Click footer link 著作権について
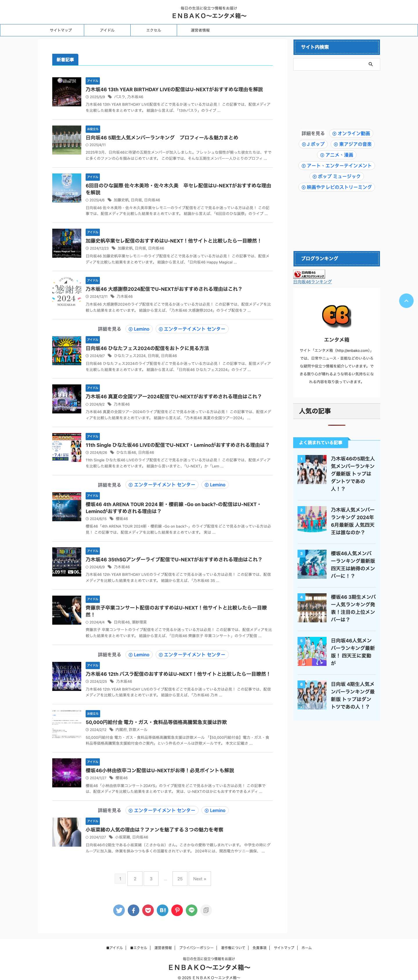418x980 pixels. pyautogui.click(x=233, y=948)
